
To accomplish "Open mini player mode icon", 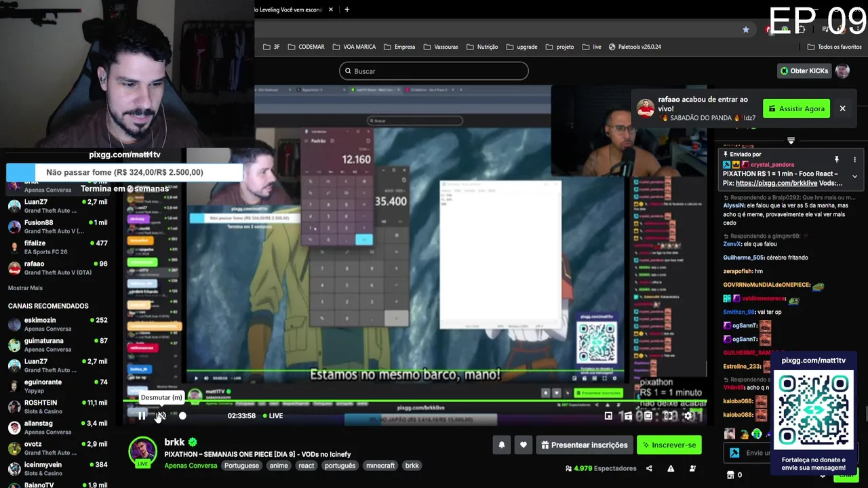I will point(608,415).
